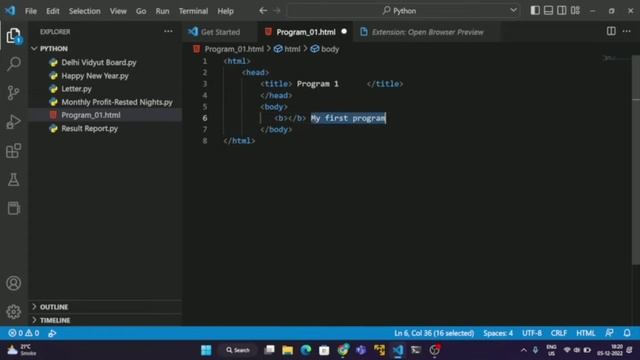
Task: Toggle the secondary side bar layout icon
Action: pos(562,11)
